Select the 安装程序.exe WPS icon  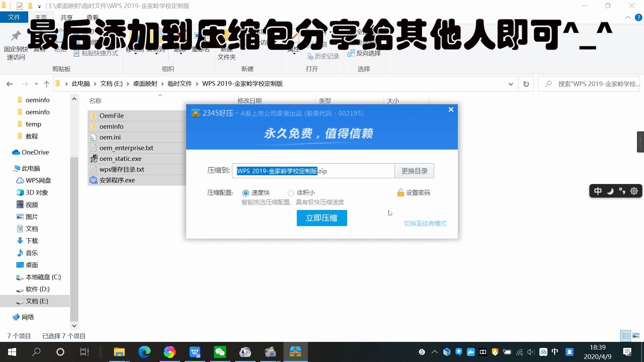(x=93, y=180)
